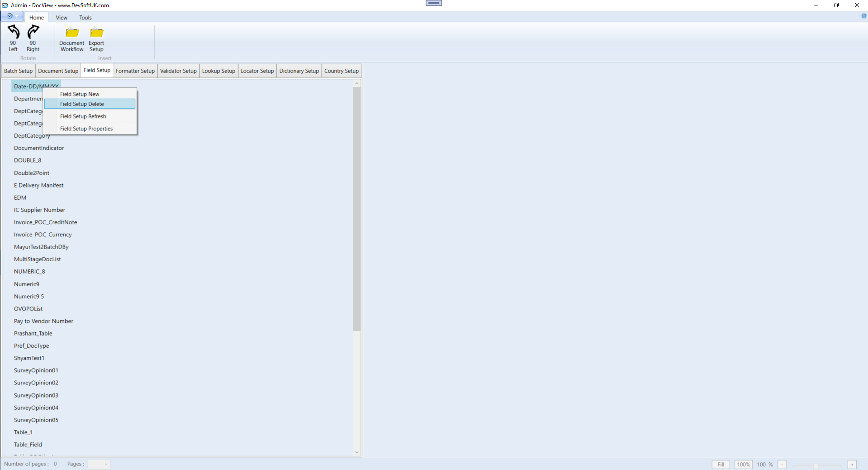The image size is (868, 470).
Task: Select the Pref_DocType field
Action: point(31,346)
